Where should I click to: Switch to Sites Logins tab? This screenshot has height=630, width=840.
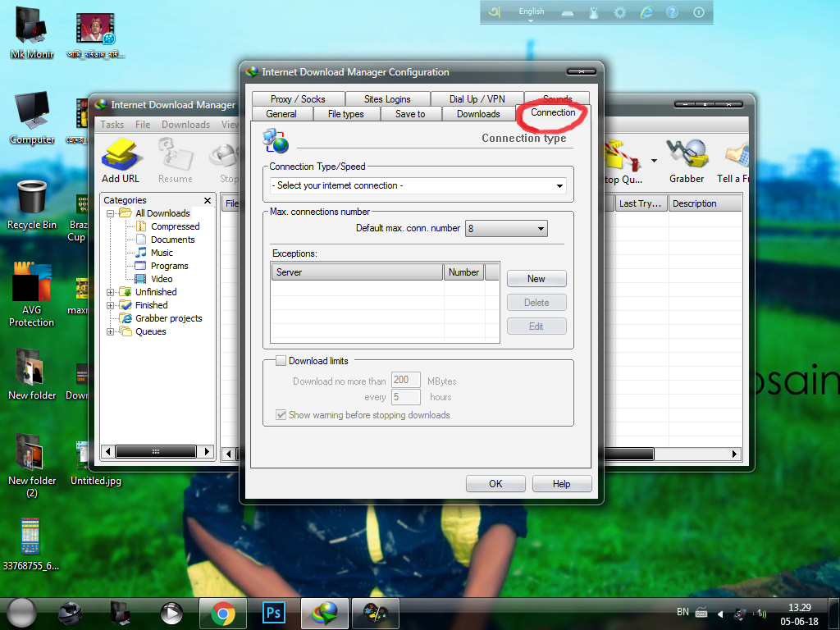pyautogui.click(x=387, y=99)
